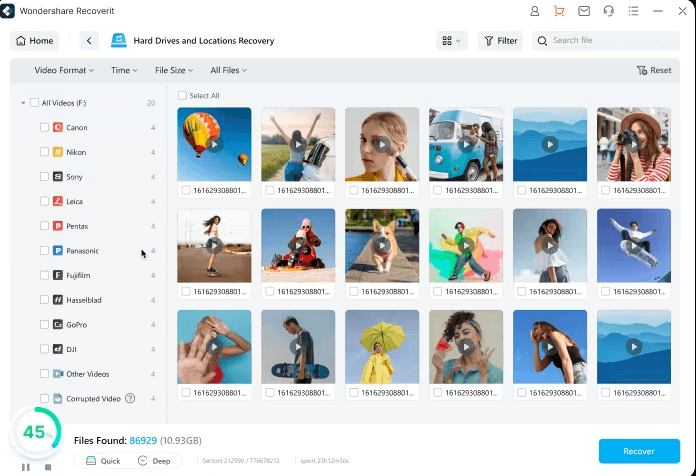Click the Sony brand icon
Viewport: 696px width, 476px height.
tap(58, 177)
